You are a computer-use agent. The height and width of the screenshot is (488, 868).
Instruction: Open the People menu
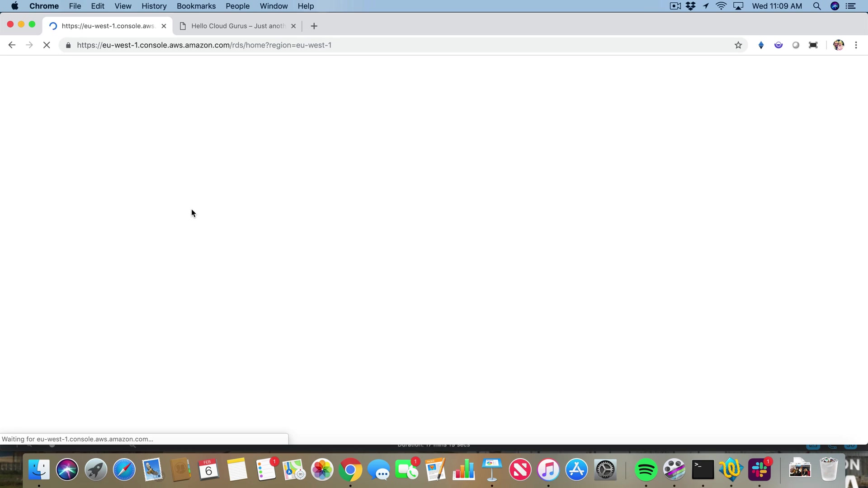click(x=237, y=6)
